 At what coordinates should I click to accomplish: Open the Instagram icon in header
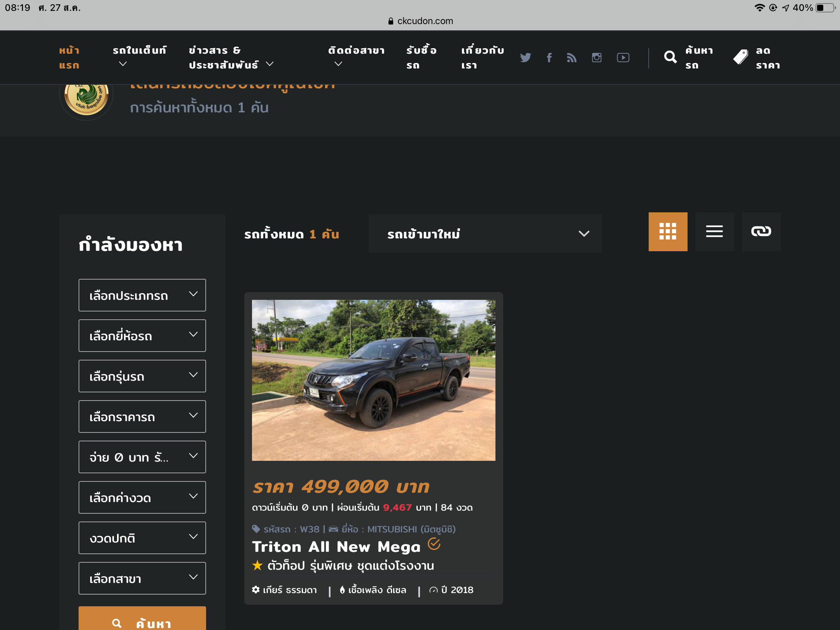click(597, 58)
